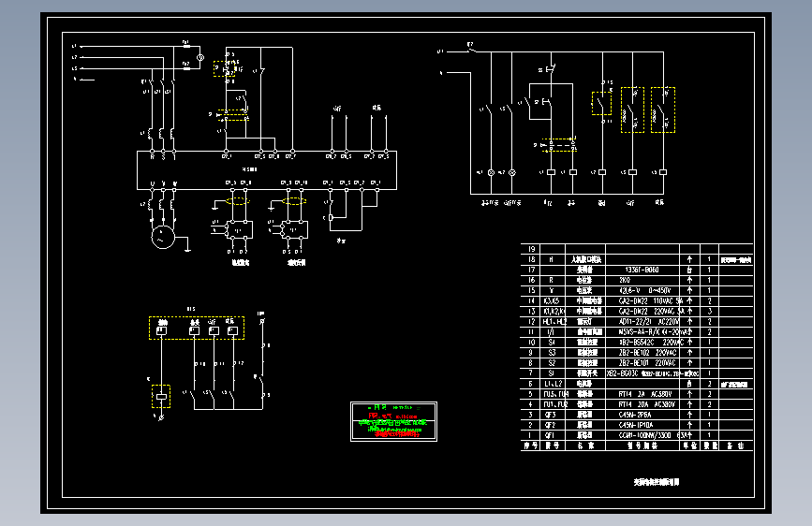The height and width of the screenshot is (526, 812).
Task: Click the ZB2-BE102 220VAC cell
Action: click(642, 353)
